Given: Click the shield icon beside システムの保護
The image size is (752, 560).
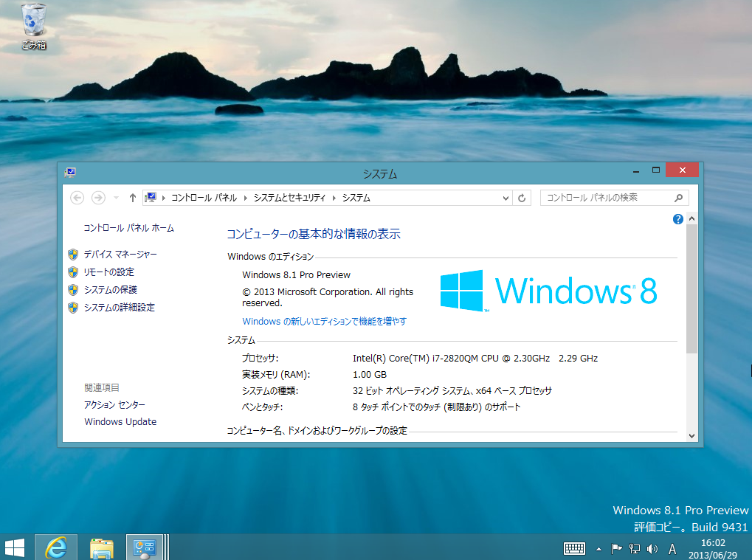Looking at the screenshot, I should [73, 290].
